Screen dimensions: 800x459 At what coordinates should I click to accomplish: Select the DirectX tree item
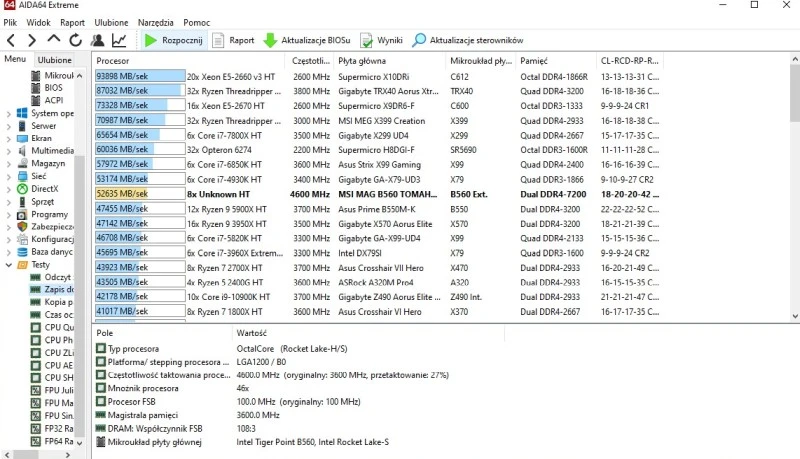pos(44,189)
